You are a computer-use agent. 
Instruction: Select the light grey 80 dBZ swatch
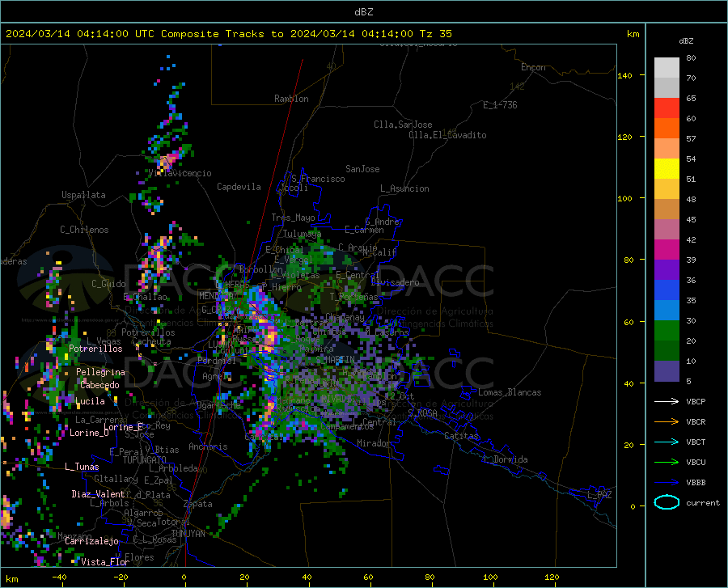[x=667, y=67]
